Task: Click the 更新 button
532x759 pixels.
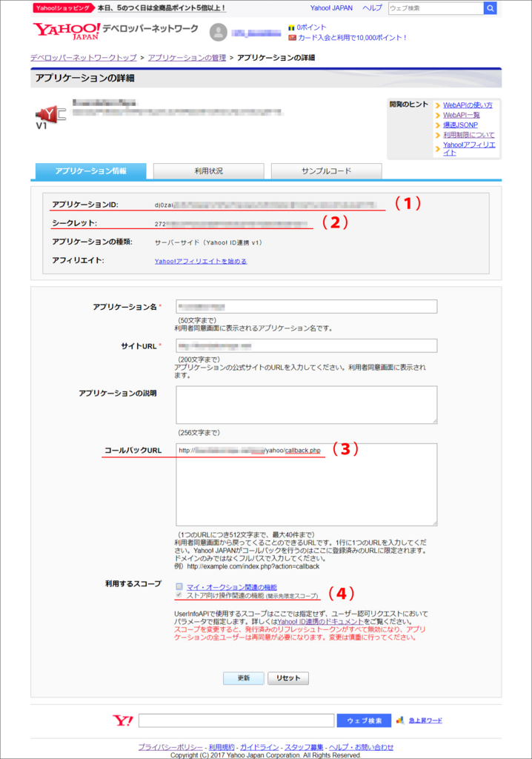Action: point(244,677)
